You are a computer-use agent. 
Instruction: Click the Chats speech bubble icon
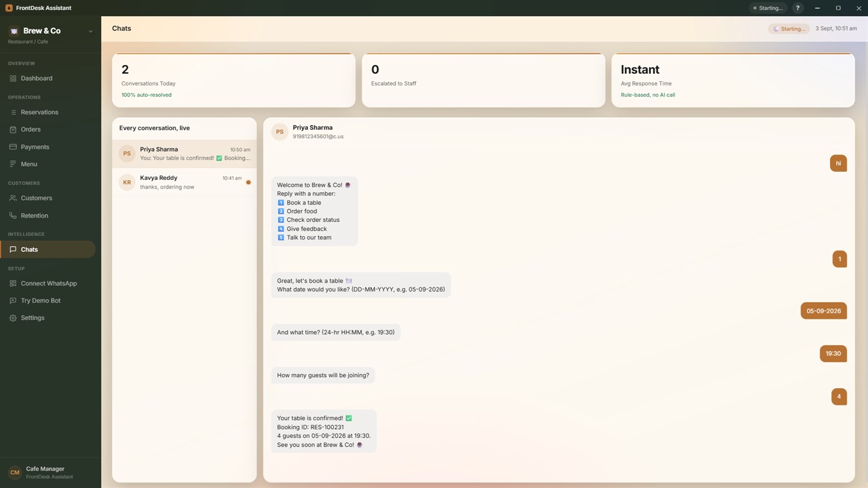13,249
